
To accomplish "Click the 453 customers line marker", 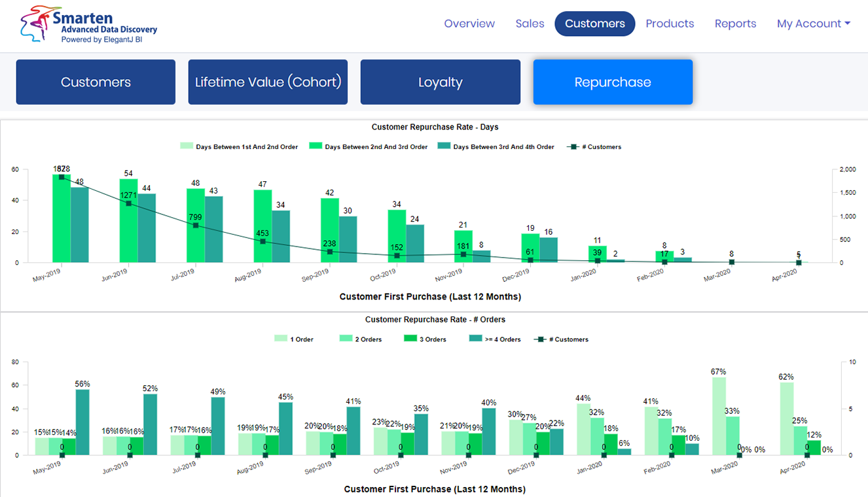I will click(263, 241).
